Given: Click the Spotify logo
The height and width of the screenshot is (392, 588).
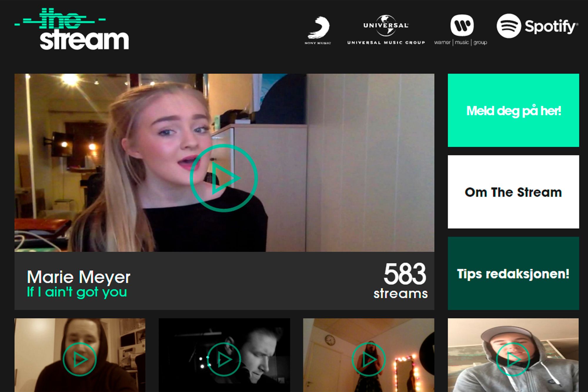Looking at the screenshot, I should click(x=537, y=26).
